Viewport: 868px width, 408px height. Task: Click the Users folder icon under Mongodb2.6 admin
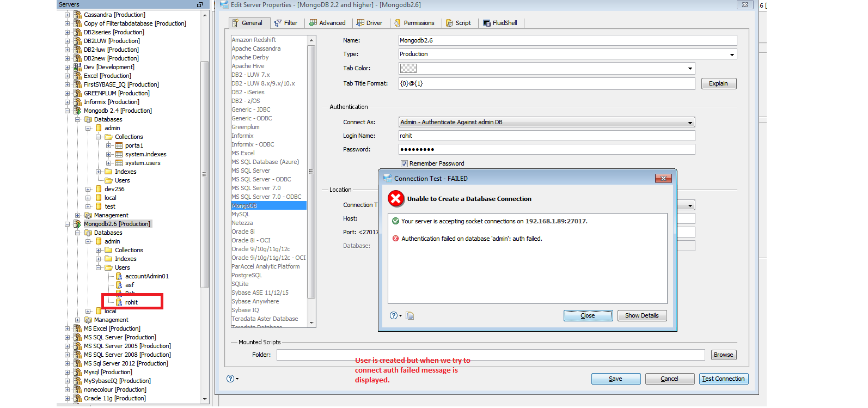tap(108, 267)
